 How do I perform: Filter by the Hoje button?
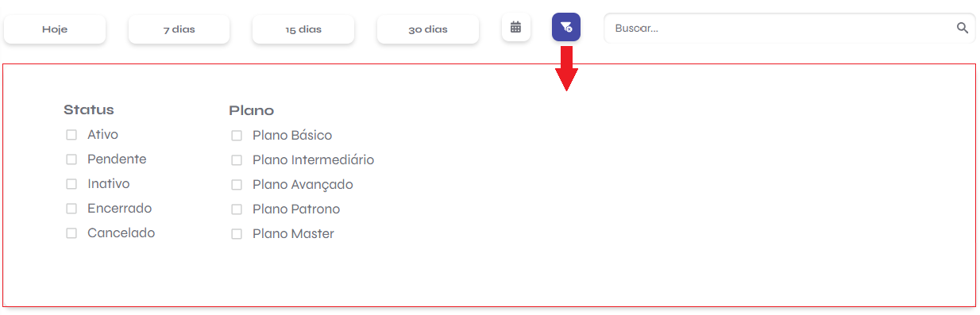[x=55, y=29]
